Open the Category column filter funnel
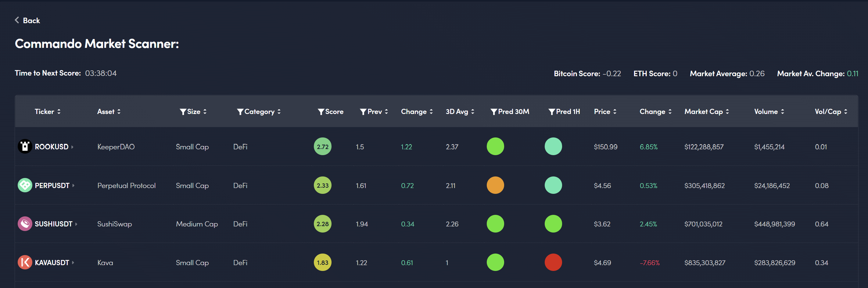Screen dimensions: 868x288 tap(240, 112)
